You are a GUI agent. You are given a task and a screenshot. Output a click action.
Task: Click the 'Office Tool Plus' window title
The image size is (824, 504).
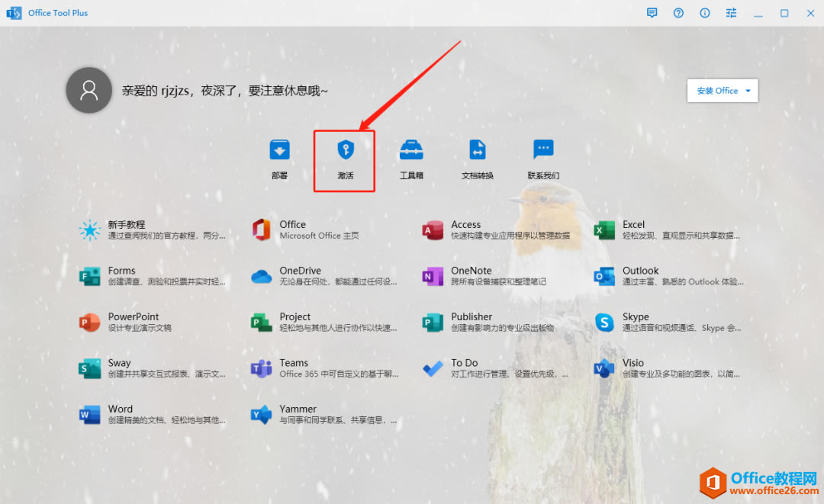coord(58,13)
